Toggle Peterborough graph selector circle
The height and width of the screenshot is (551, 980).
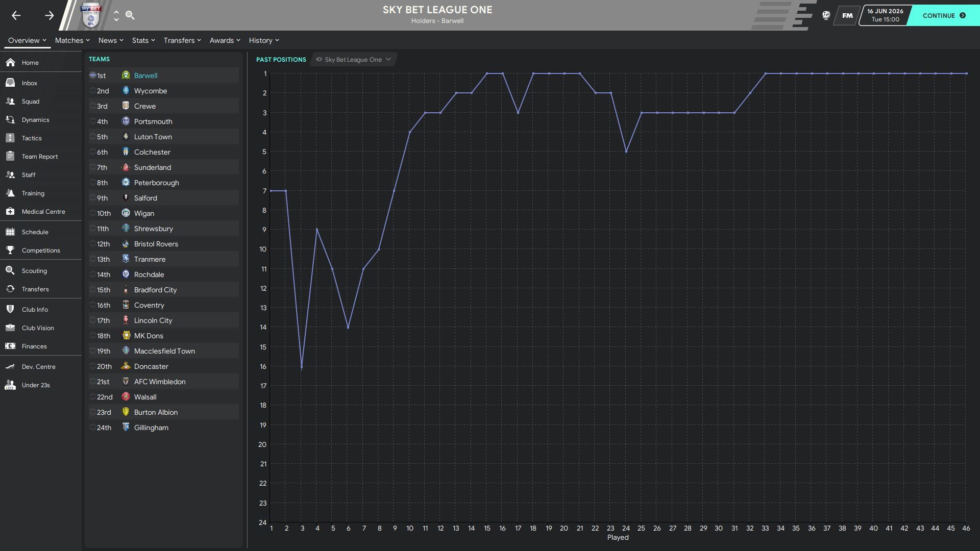click(92, 183)
